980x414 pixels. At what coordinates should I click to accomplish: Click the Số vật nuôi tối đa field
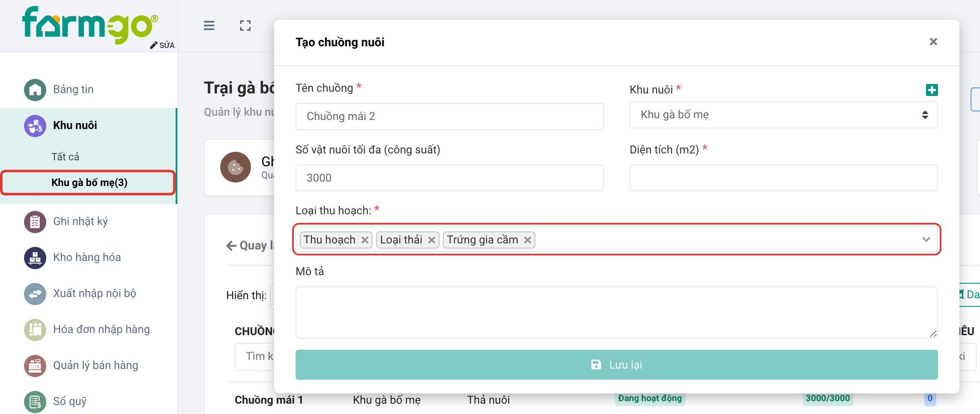click(x=449, y=178)
